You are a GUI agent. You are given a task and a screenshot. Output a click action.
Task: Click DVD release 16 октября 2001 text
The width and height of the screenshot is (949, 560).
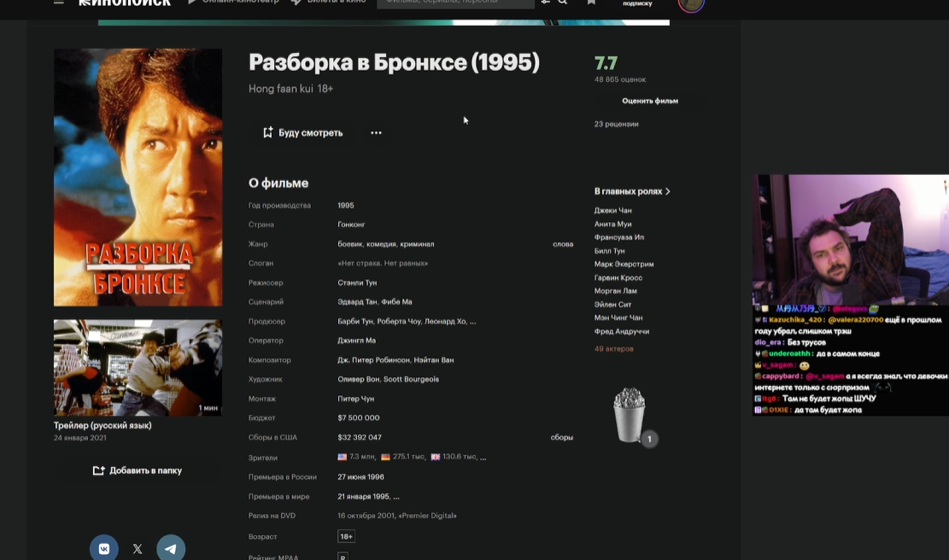point(397,516)
